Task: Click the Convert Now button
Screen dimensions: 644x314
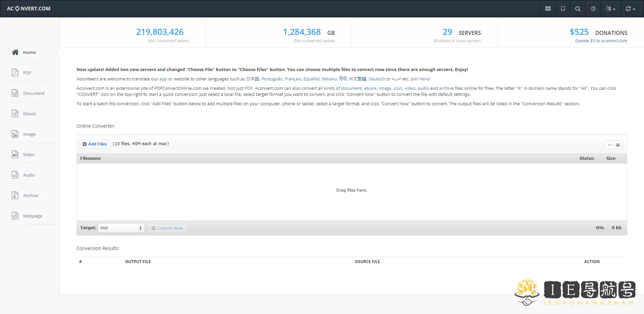Action: 167,228
